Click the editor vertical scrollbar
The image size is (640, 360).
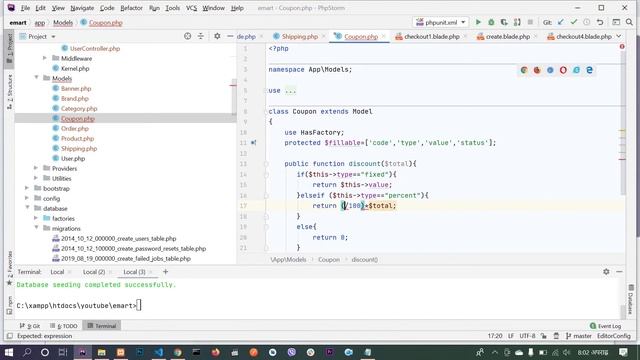623,122
